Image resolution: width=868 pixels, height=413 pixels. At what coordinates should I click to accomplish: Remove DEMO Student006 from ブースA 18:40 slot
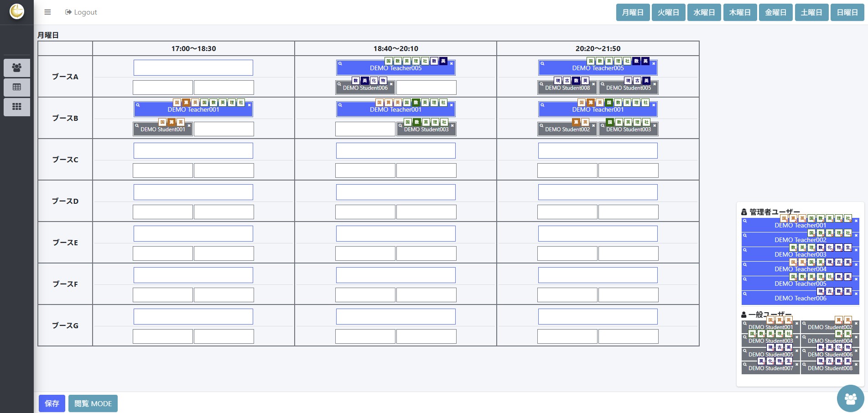pyautogui.click(x=391, y=84)
